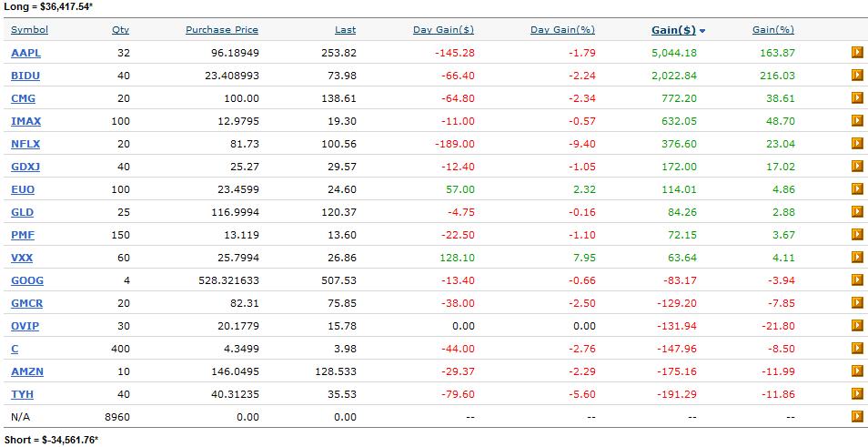Open the action arrow icon for C
Screen dimensions: 868x447
857,348
